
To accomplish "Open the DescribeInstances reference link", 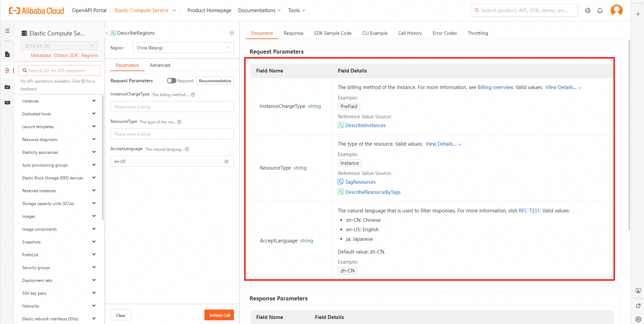I will click(x=365, y=125).
